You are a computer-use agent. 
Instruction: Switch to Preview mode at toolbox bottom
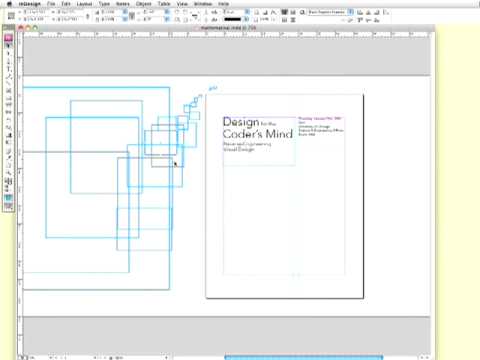click(9, 206)
